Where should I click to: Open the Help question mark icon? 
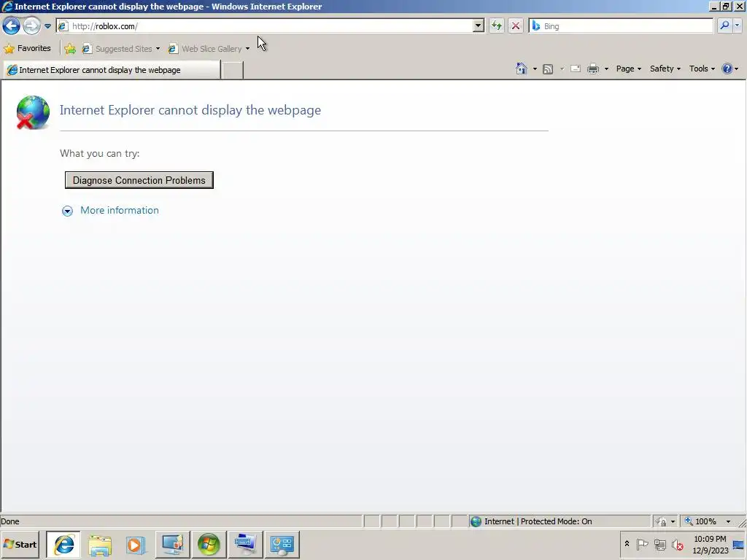[x=727, y=69]
